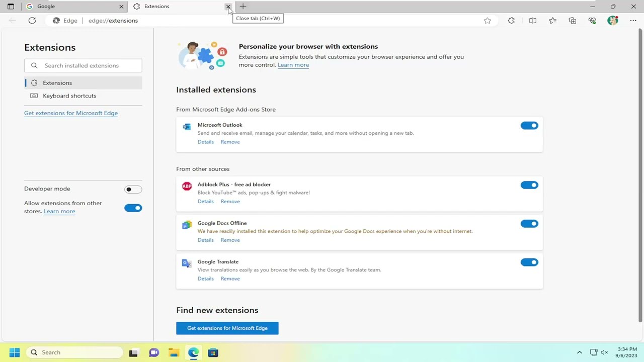Close the Extensions tab
The image size is (644, 362).
pyautogui.click(x=228, y=7)
